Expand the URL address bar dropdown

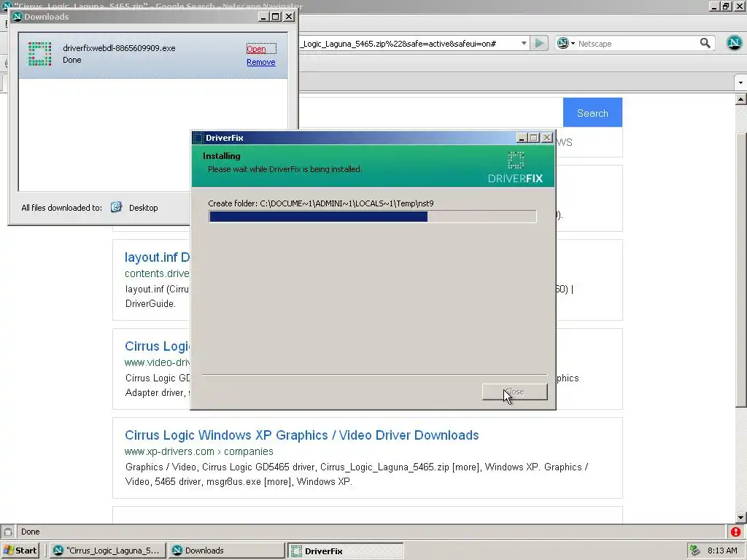click(524, 43)
